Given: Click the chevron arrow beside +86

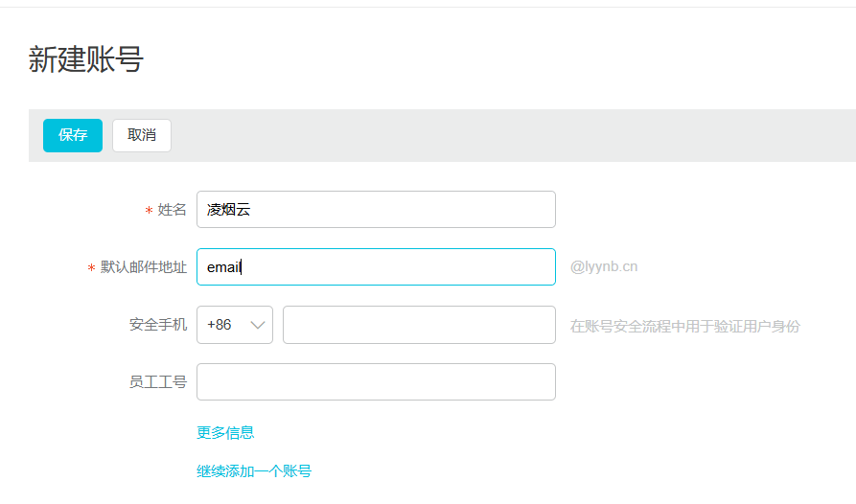Looking at the screenshot, I should coord(257,325).
